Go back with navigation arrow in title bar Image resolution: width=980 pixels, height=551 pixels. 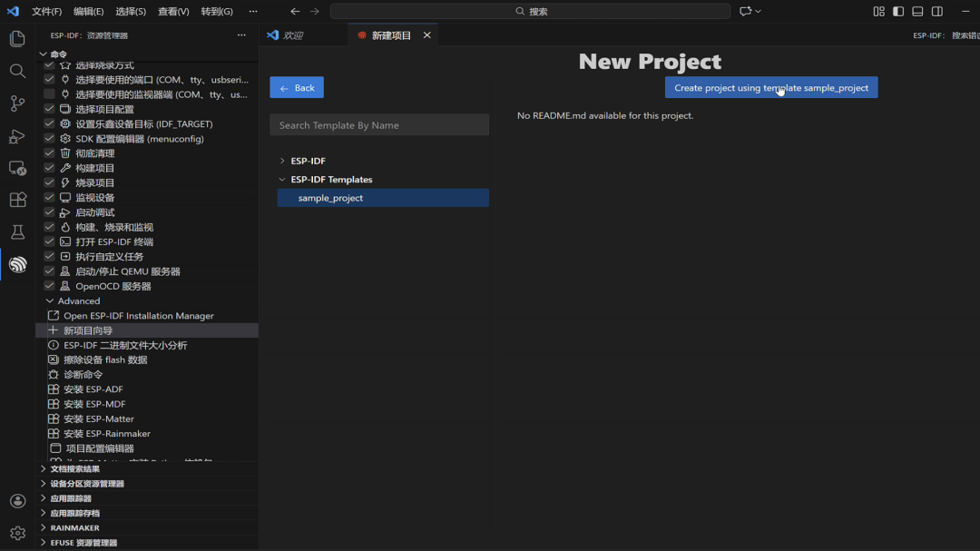[x=295, y=11]
